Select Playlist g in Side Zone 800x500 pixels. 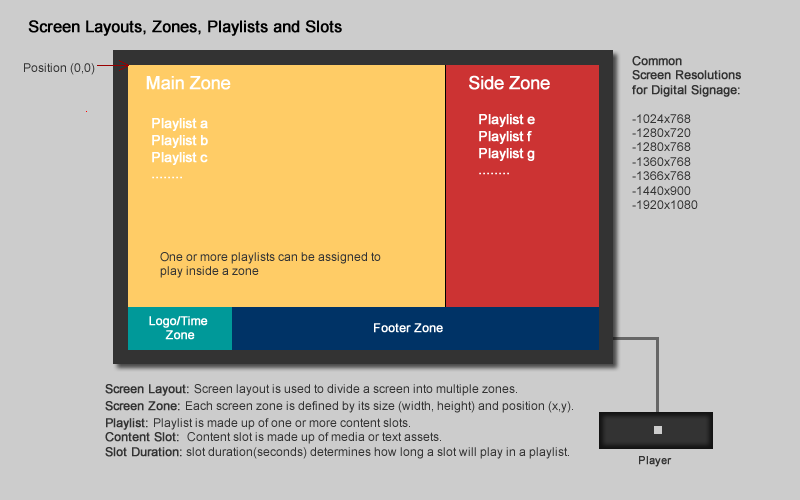(x=507, y=154)
